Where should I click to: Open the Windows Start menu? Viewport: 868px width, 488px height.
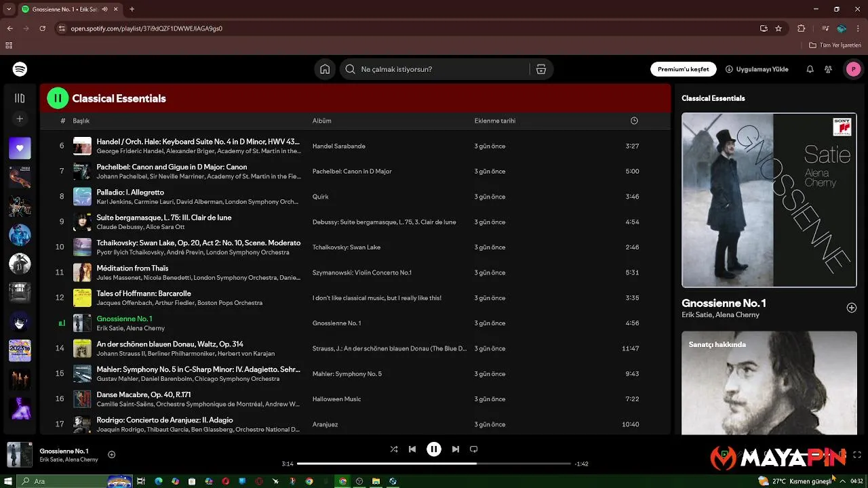(7, 481)
